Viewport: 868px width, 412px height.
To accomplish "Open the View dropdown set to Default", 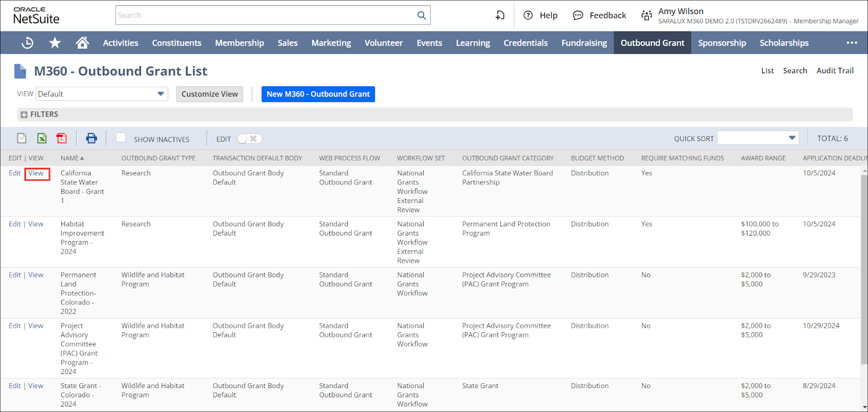I will click(101, 94).
